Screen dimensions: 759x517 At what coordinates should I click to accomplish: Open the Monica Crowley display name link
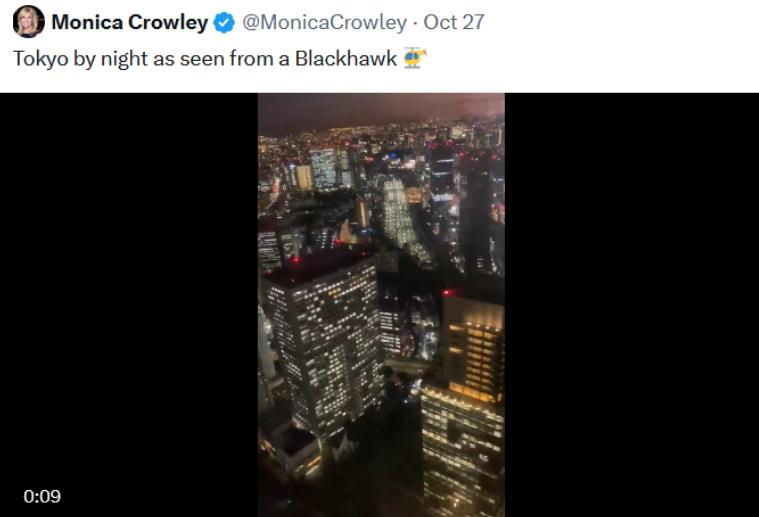[x=130, y=22]
